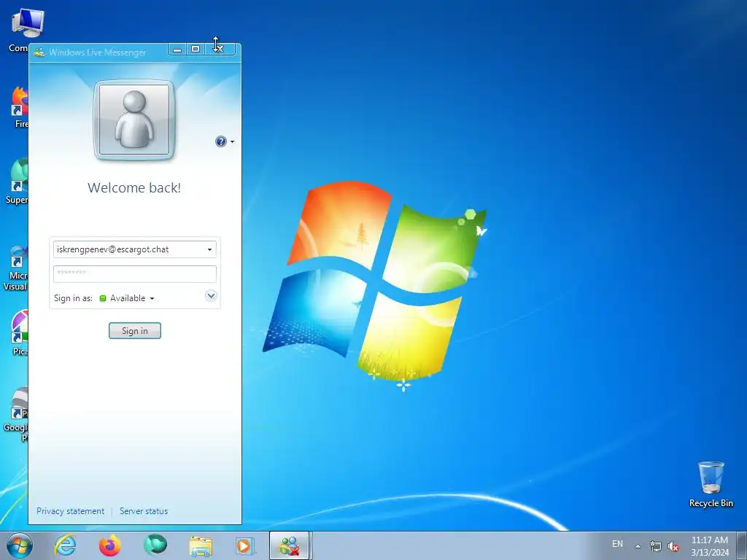Click the EN language indicator
Viewport: 747px width, 560px height.
[x=617, y=544]
